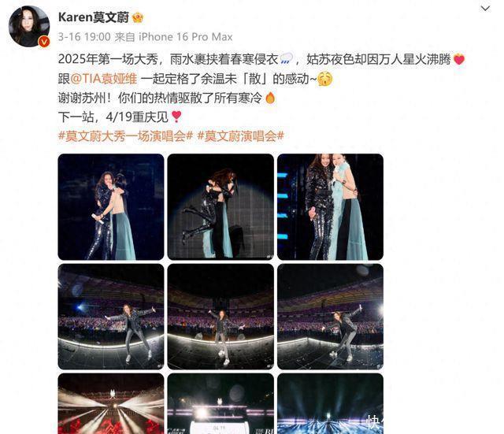Viewport: 504px width, 434px height.
Task: Expand the post options chevron
Action: pos(485,9)
